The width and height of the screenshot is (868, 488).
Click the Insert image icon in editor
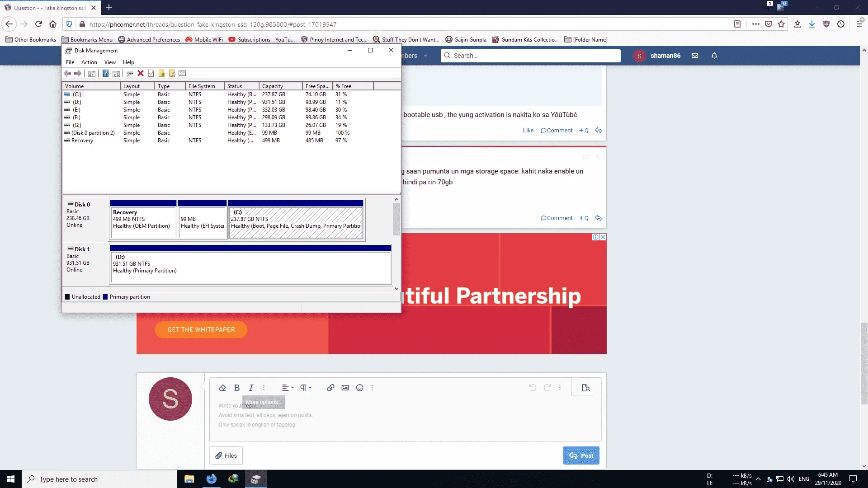tap(345, 388)
